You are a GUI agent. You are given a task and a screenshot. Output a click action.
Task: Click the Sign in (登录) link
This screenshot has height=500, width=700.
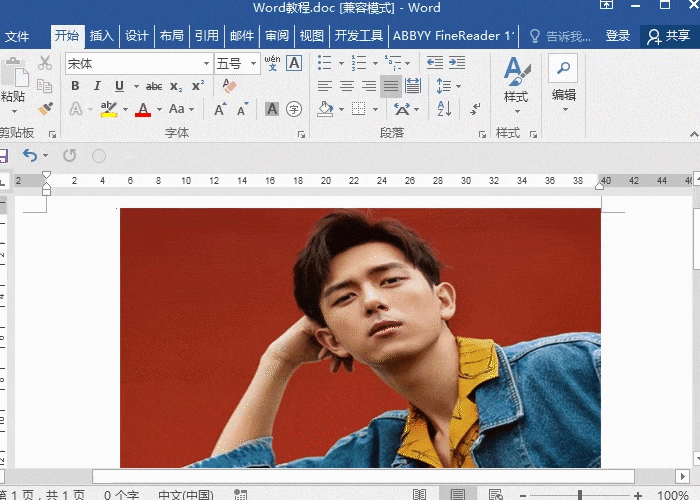pos(618,36)
